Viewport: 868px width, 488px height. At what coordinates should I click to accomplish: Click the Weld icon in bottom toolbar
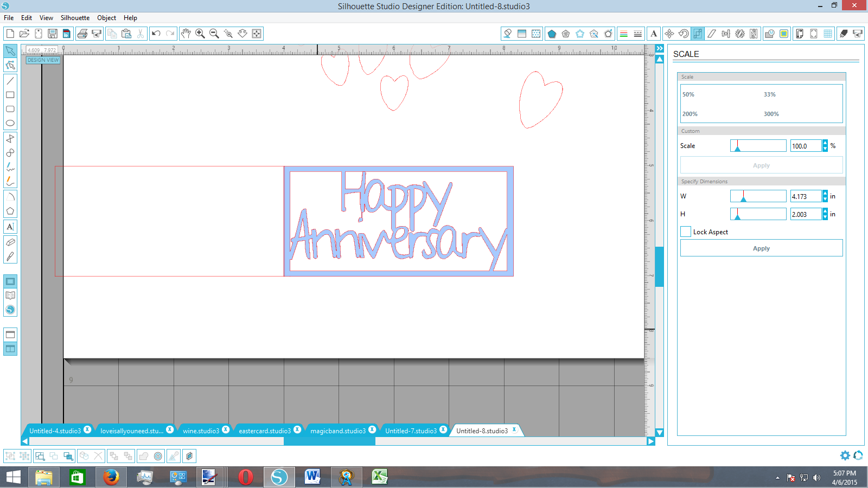pos(144,456)
